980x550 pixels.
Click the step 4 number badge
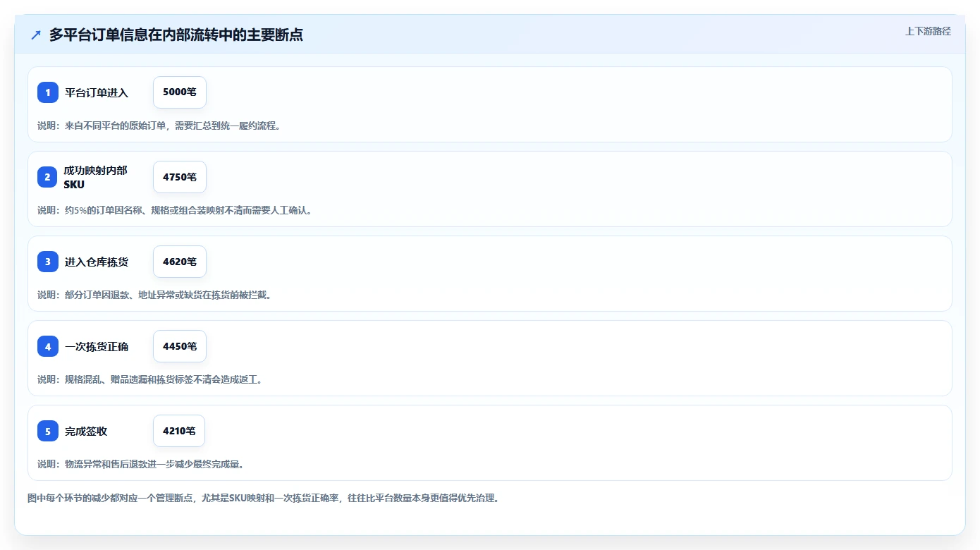pos(48,346)
